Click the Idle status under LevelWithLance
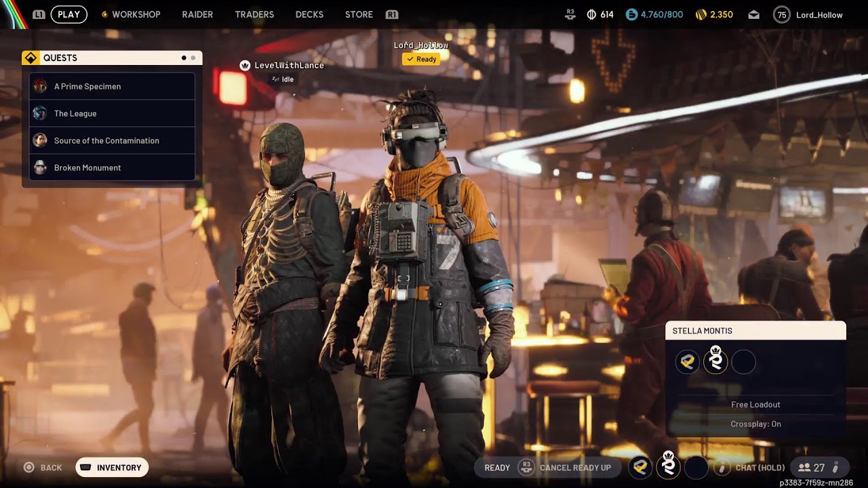 coord(283,79)
